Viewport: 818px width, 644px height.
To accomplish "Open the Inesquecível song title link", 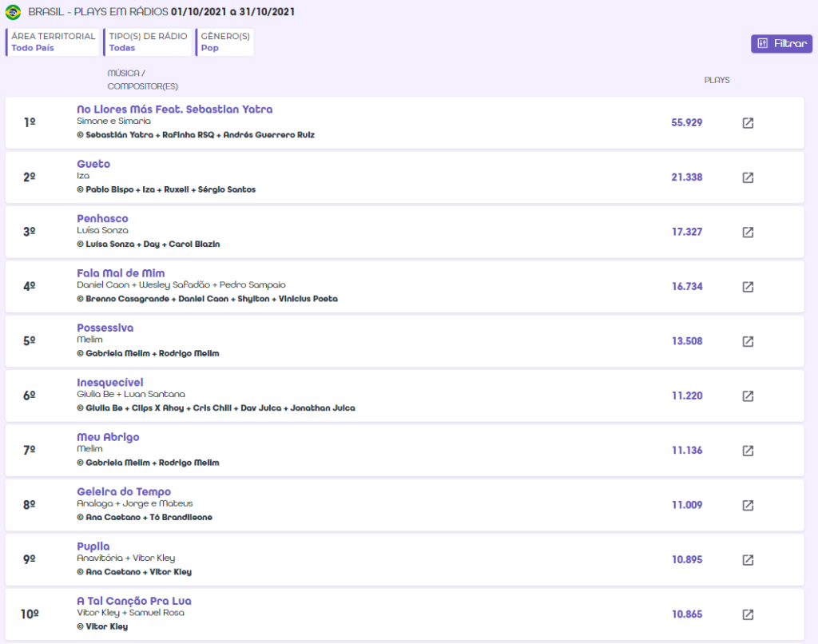I will click(x=110, y=383).
